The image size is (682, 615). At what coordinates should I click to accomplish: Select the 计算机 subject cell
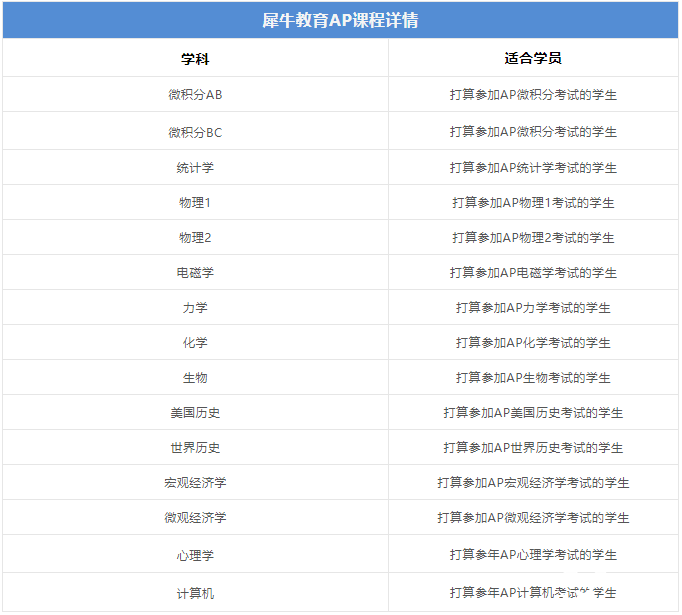coord(195,593)
